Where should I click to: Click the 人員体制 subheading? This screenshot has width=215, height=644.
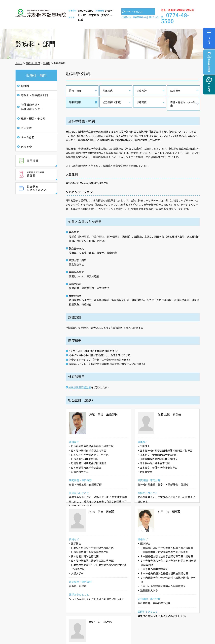[x=72, y=175]
